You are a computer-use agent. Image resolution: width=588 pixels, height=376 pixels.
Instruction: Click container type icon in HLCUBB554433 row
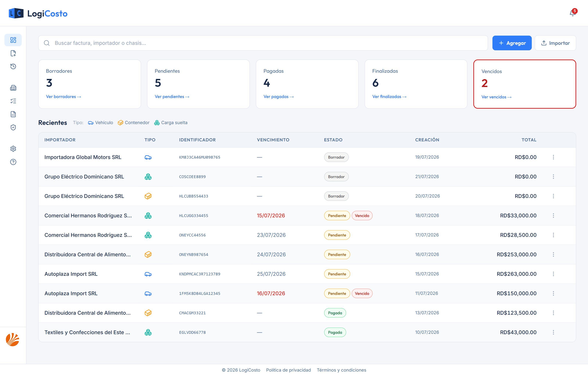pyautogui.click(x=148, y=196)
